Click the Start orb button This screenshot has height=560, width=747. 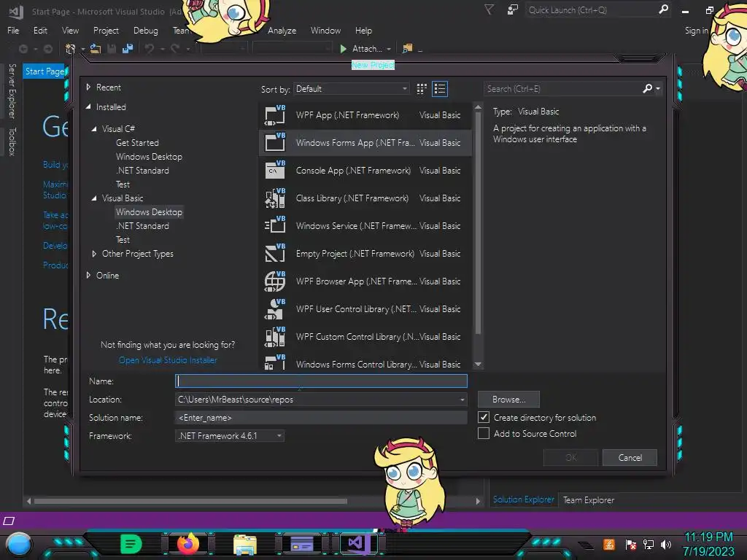pos(18,545)
